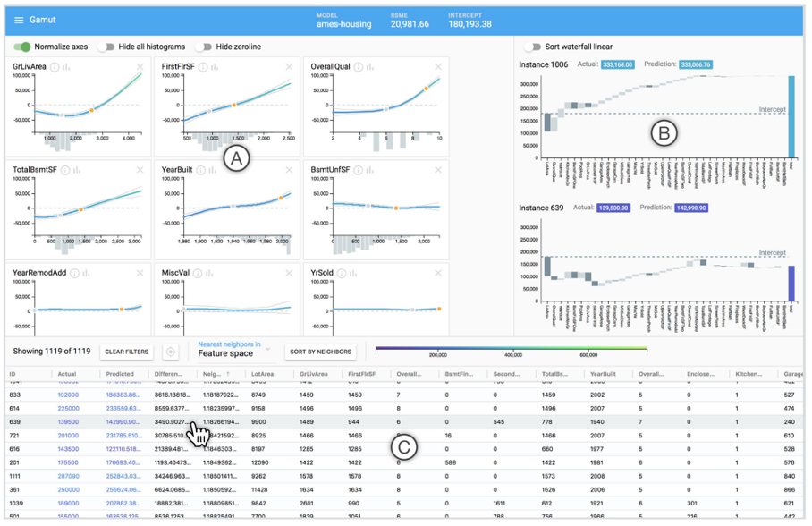Screen dimensions: 812x526
Task: Open the Gamut hamburger menu
Action: tap(19, 19)
